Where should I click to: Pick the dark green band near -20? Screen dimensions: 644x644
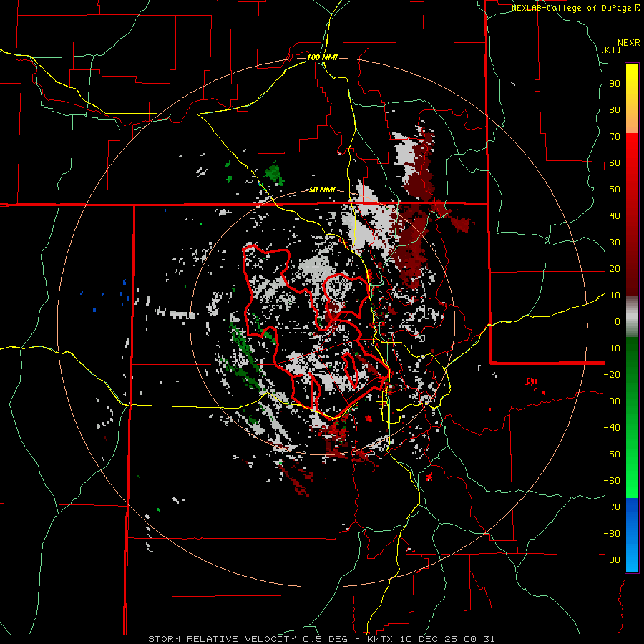tap(632, 370)
